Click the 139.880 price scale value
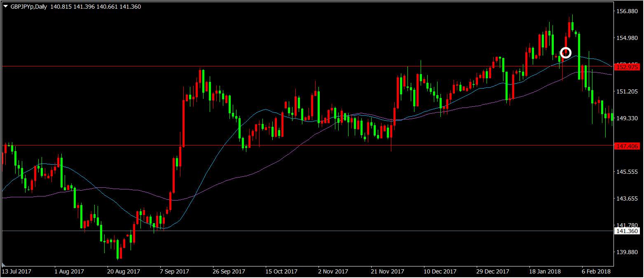The width and height of the screenshot is (644, 278). (626, 252)
